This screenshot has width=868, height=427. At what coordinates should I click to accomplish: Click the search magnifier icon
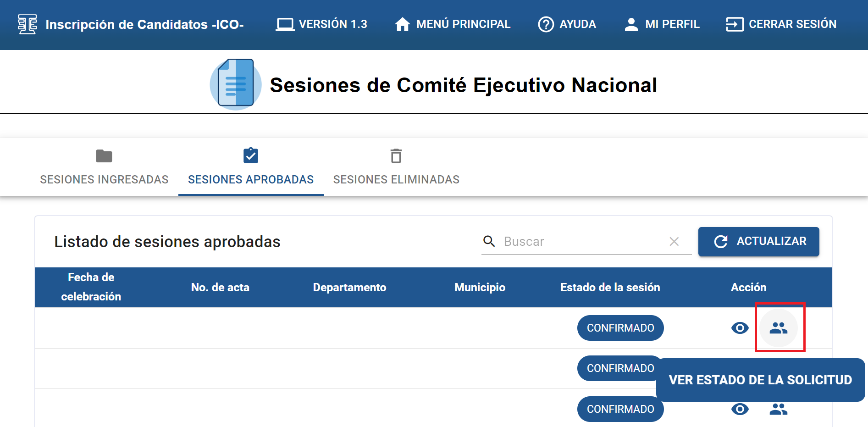[489, 241]
